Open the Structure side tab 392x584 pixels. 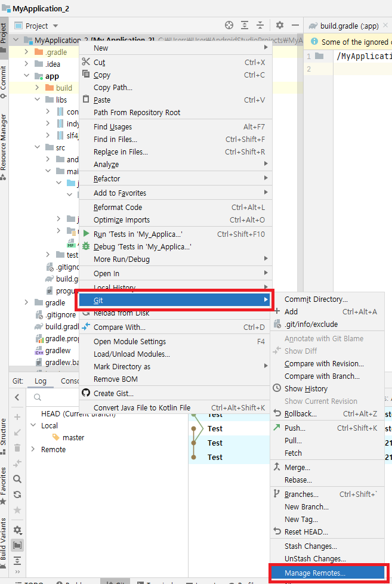(4, 436)
